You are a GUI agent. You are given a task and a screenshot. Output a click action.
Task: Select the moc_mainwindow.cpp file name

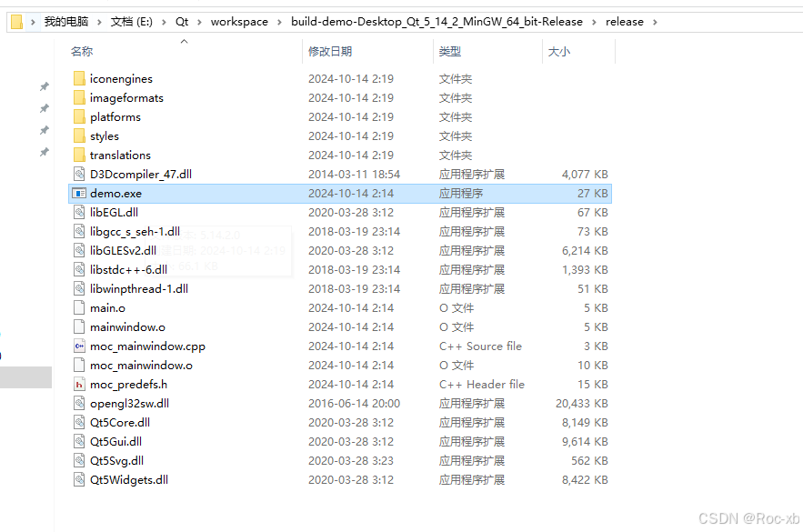pyautogui.click(x=147, y=346)
